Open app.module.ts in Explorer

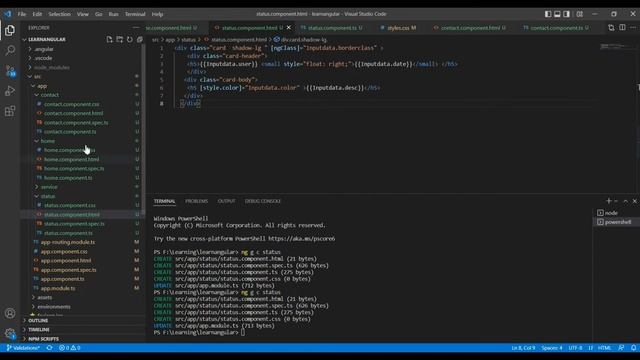point(58,288)
